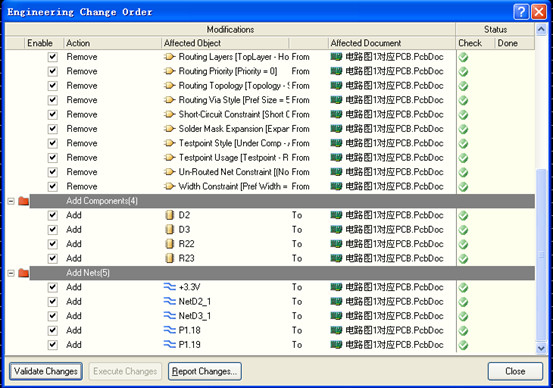Screen dimensions: 553x388
Task: Click the scrollbar up arrow
Action: [541, 29]
